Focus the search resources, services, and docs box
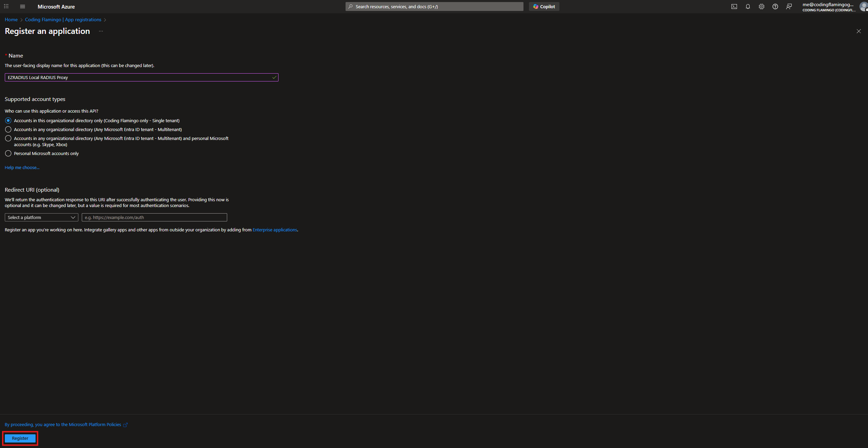The image size is (868, 448). pos(435,7)
